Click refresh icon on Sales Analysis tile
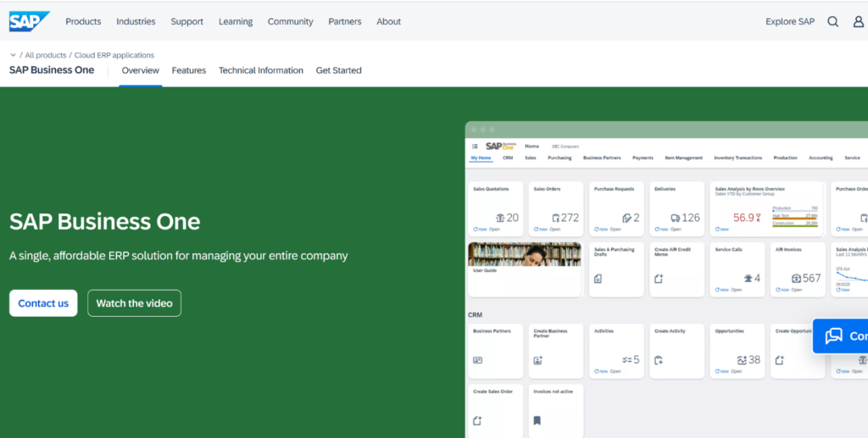 pyautogui.click(x=717, y=229)
